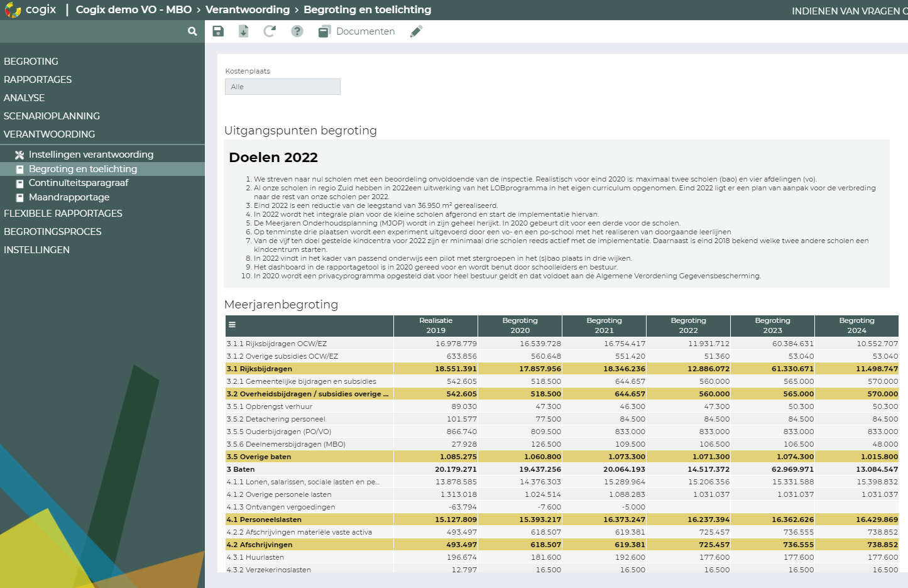Click the wrench icon next to Instellingen verantwoording
The width and height of the screenshot is (908, 588).
tap(19, 154)
